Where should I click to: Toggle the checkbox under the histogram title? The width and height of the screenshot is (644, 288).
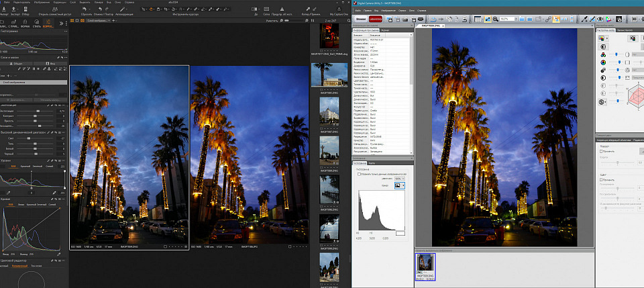pyautogui.click(x=360, y=174)
